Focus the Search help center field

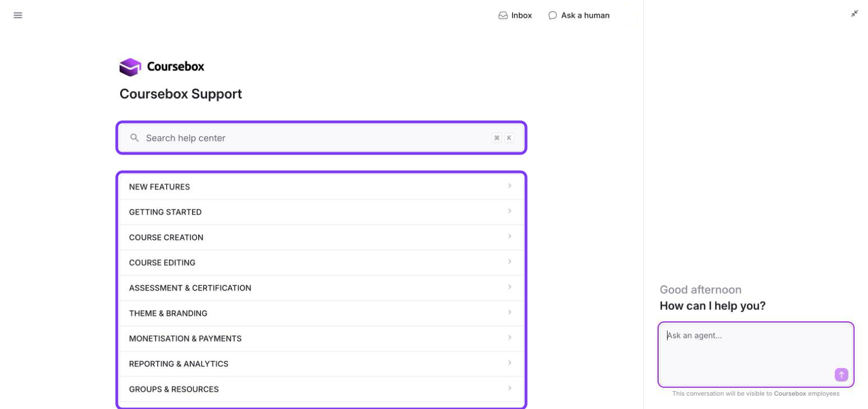(321, 138)
